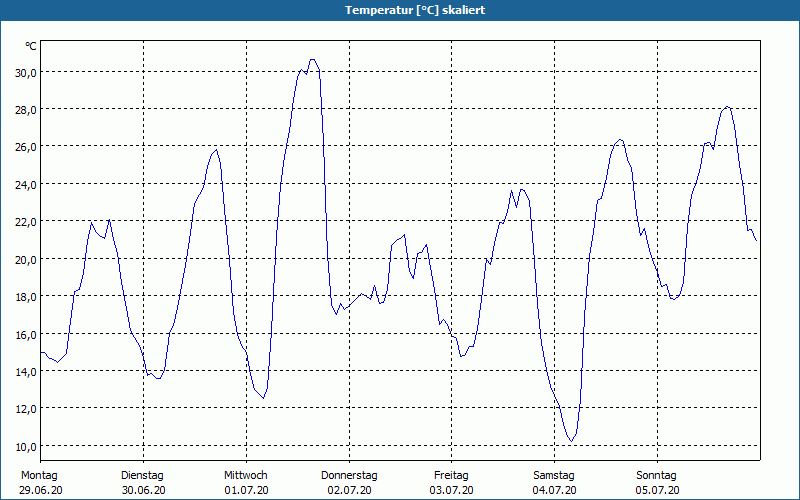Screen dimensions: 800x500
Task: Click the Mittwoch 01.07.20 date label
Action: click(246, 483)
